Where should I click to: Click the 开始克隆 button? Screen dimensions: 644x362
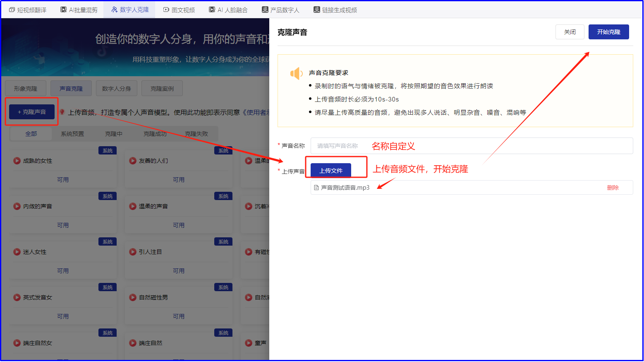click(608, 31)
